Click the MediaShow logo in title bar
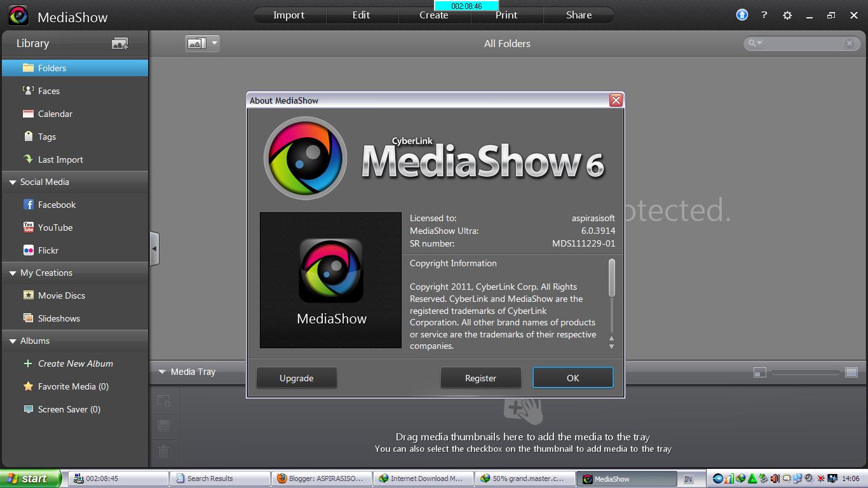Viewport: 868px width, 488px height. [18, 16]
